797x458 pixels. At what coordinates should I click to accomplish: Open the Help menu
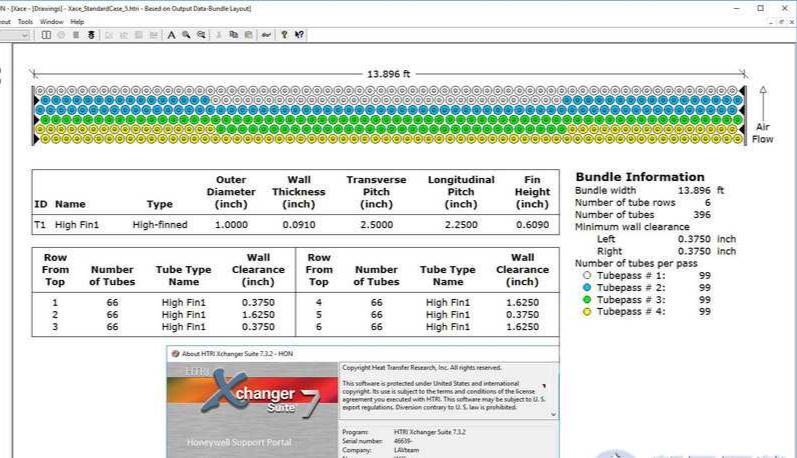point(77,21)
